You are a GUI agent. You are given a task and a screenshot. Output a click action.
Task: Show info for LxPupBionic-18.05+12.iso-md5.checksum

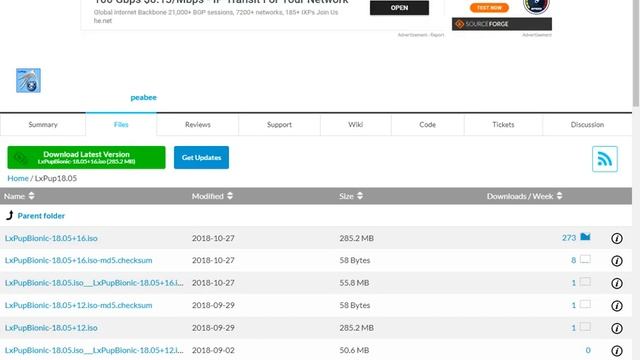coord(617,306)
